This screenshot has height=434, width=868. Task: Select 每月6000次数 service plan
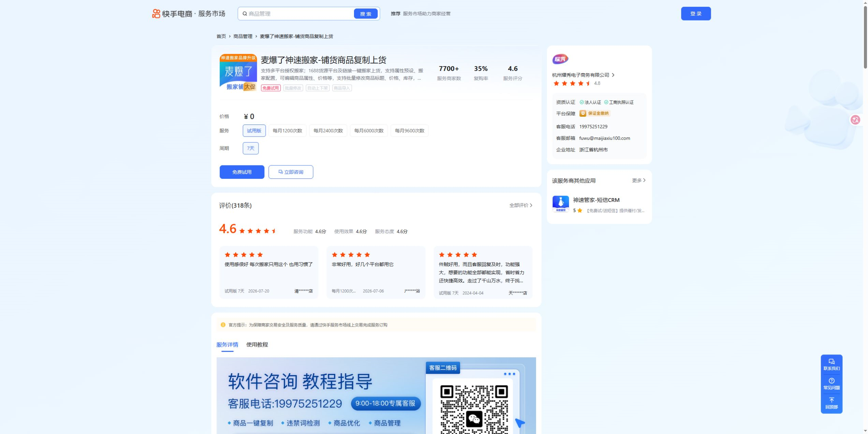coord(368,131)
